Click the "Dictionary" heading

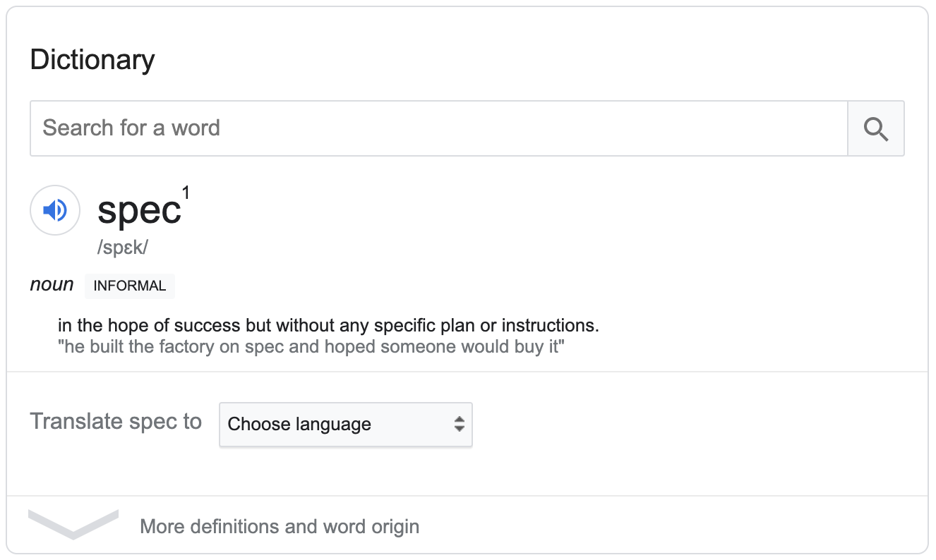pyautogui.click(x=92, y=60)
